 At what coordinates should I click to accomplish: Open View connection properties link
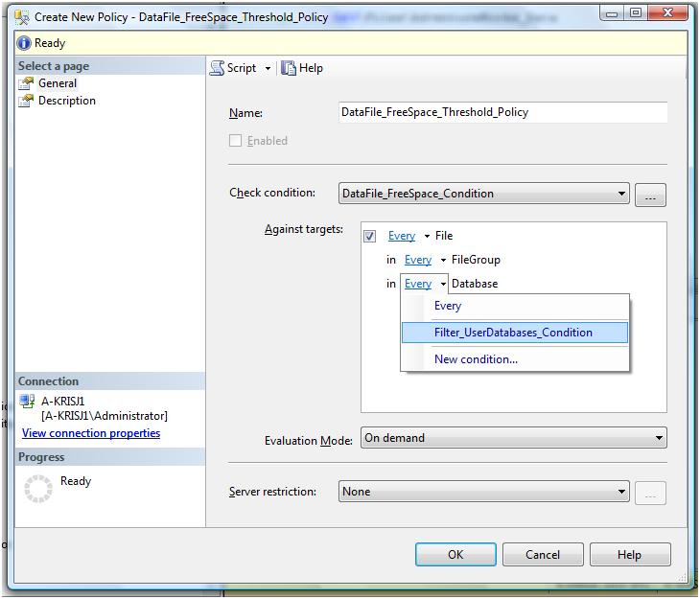click(91, 433)
